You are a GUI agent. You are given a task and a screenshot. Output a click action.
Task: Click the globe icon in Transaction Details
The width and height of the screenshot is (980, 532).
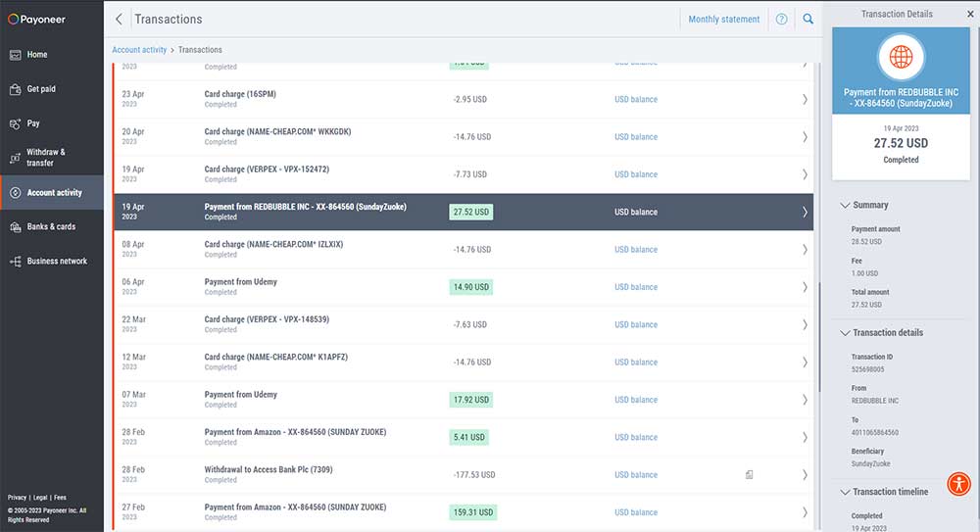click(901, 57)
